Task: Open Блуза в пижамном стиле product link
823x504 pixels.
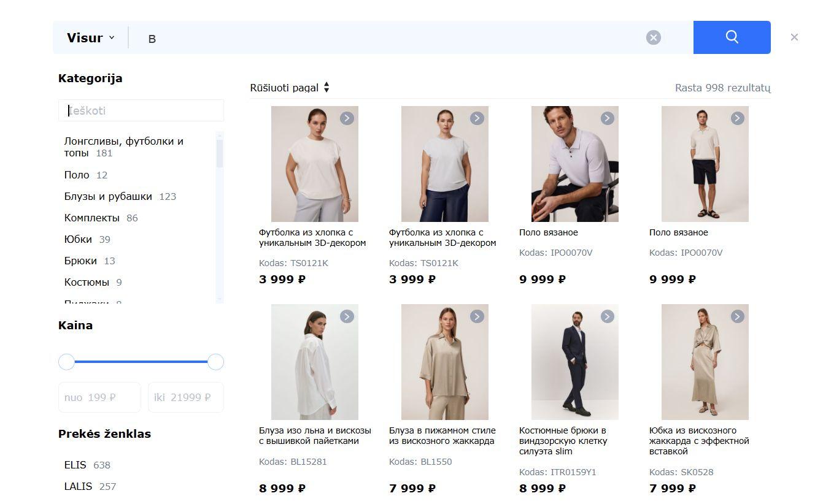Action: coord(442,435)
